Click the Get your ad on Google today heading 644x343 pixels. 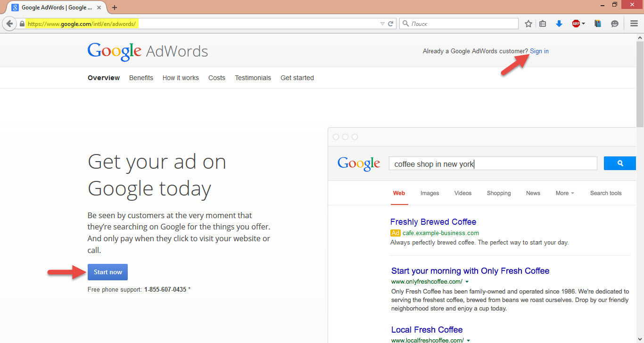pos(157,175)
